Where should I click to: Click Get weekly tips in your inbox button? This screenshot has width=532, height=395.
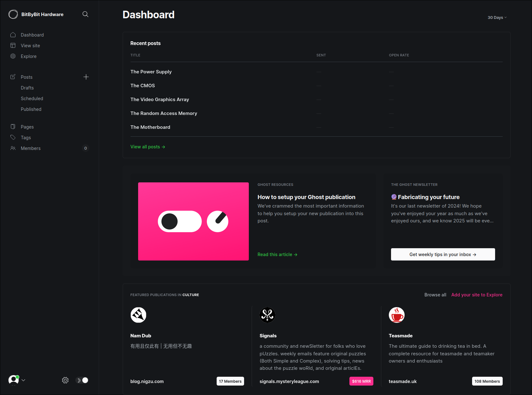(x=443, y=255)
